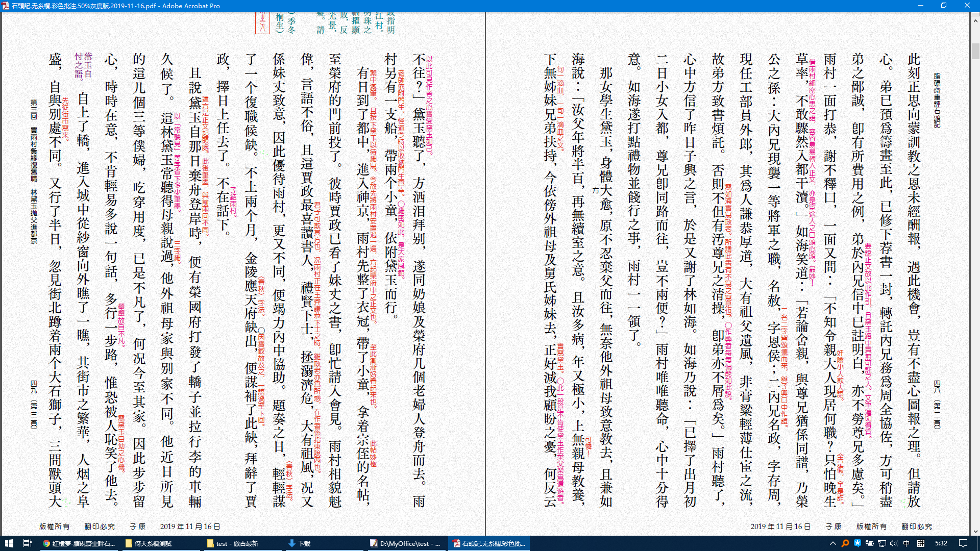The height and width of the screenshot is (551, 980).
Task: Click the column starting 那女學生黛玉
Action: [x=606, y=287]
